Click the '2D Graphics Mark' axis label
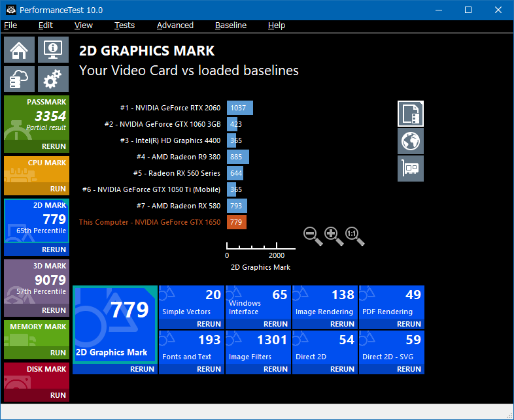514x420 pixels. point(260,267)
